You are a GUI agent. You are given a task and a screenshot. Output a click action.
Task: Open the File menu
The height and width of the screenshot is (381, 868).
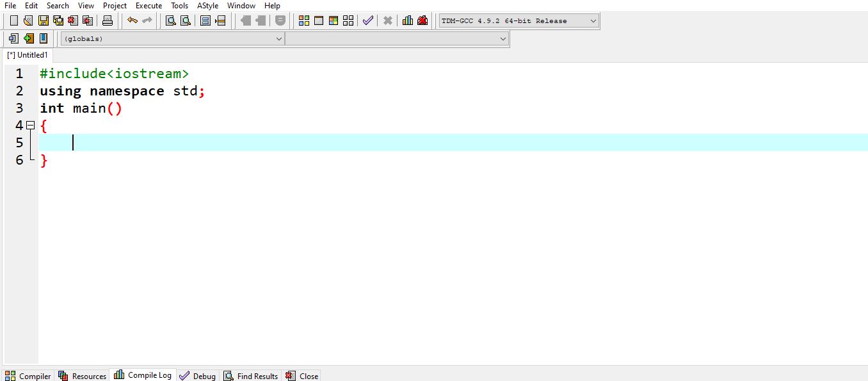pyautogui.click(x=10, y=6)
